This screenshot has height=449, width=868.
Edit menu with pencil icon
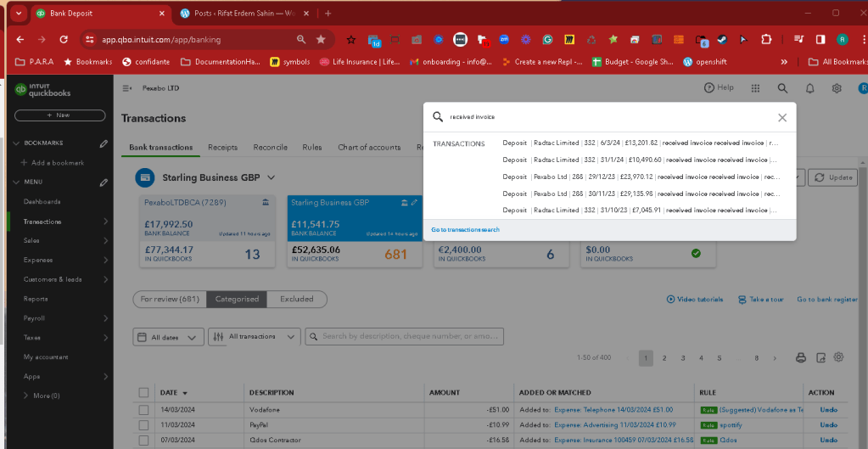coord(104,182)
